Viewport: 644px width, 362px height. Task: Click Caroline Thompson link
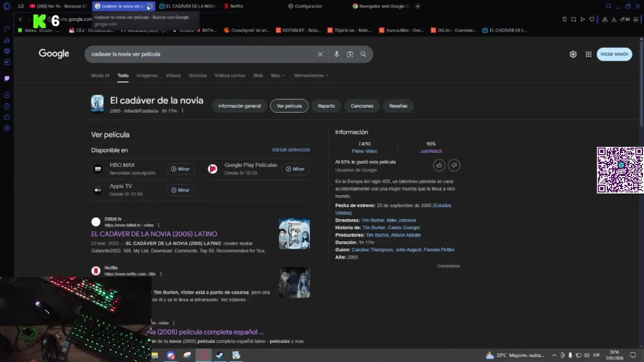372,250
